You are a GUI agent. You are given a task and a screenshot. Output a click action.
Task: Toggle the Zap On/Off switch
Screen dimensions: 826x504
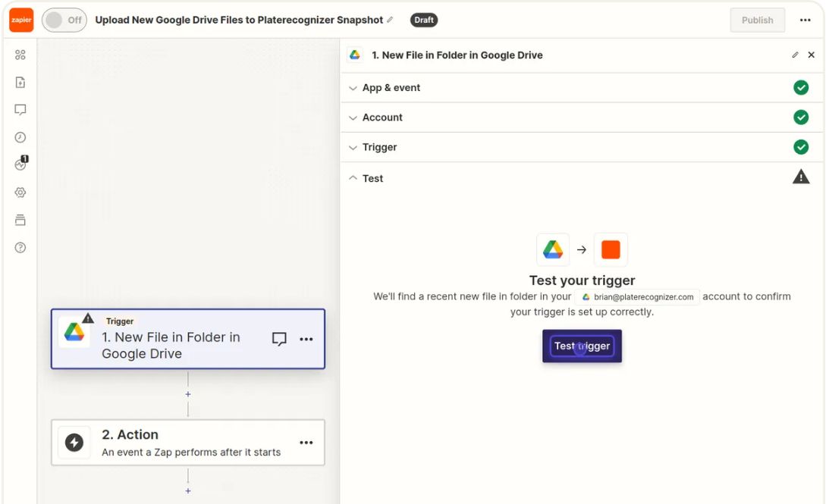tap(63, 20)
